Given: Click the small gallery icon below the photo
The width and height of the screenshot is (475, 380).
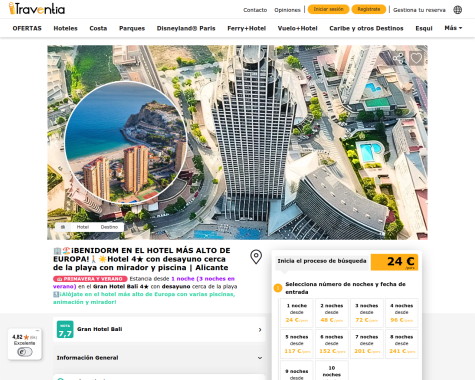Looking at the screenshot, I should click(x=63, y=227).
